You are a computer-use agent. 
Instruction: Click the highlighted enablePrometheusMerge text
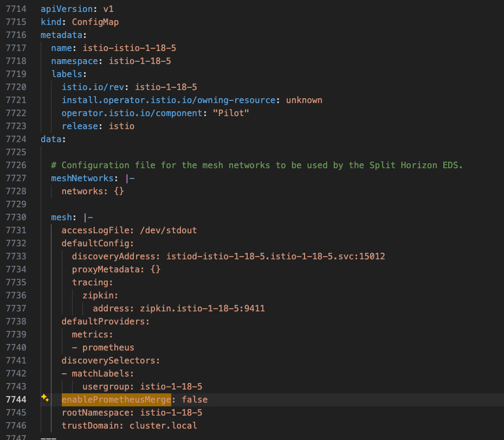click(116, 399)
